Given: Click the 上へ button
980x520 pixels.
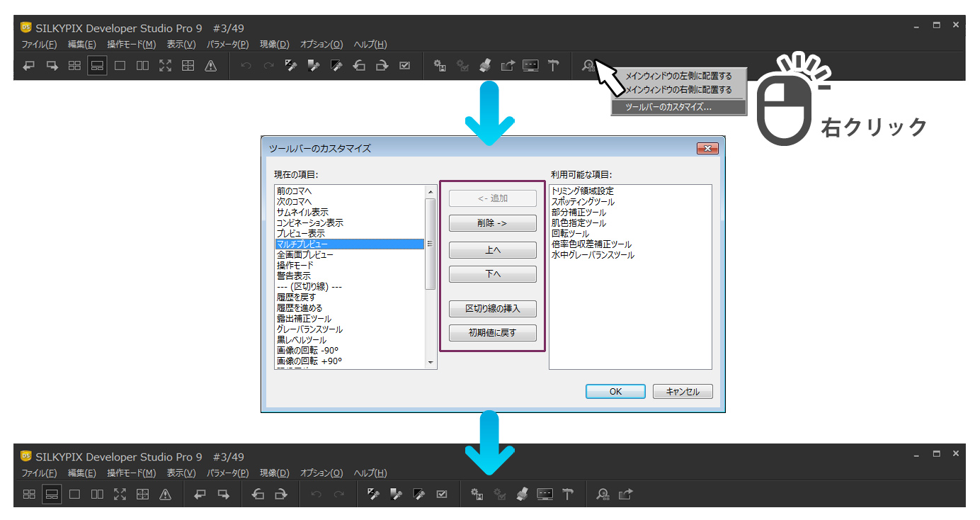Looking at the screenshot, I should 492,251.
